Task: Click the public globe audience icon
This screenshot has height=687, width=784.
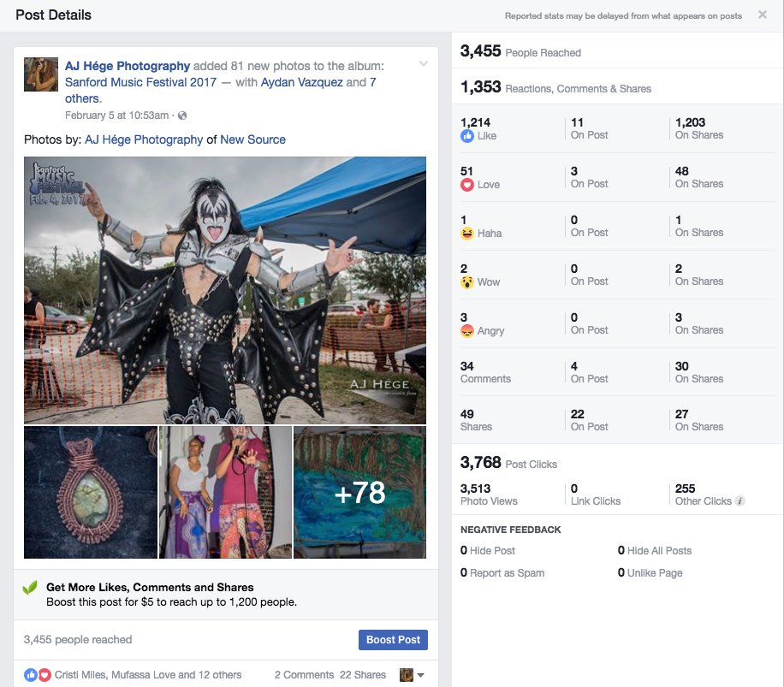Action: pyautogui.click(x=182, y=115)
